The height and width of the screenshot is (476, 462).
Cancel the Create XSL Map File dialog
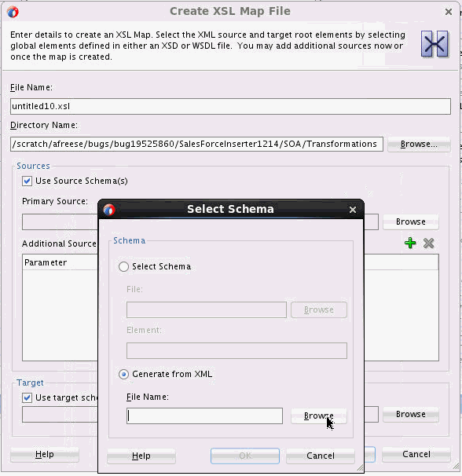click(416, 454)
